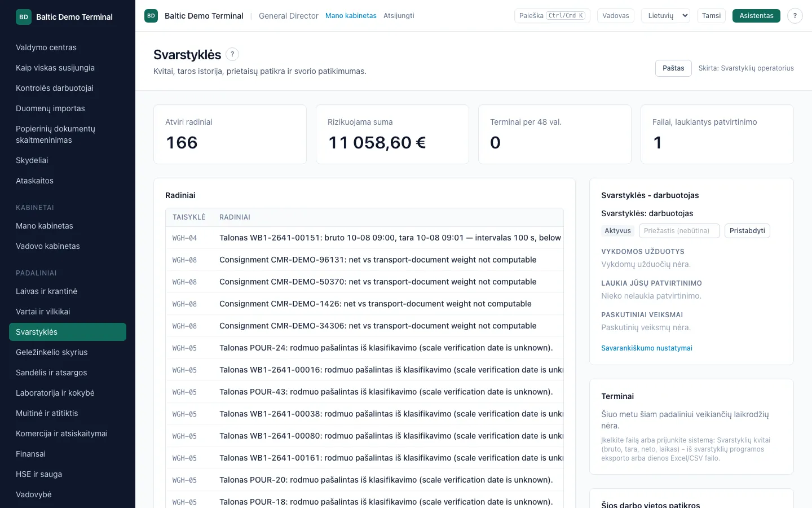Open Vadovybė in the sidebar
This screenshot has width=812, height=508.
click(x=68, y=494)
